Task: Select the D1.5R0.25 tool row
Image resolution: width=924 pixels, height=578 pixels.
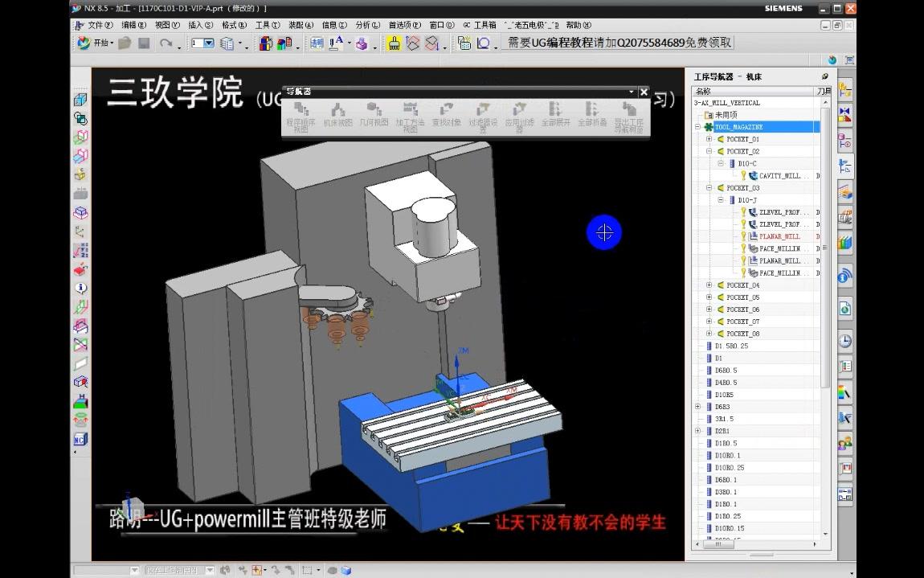Action: click(x=730, y=346)
